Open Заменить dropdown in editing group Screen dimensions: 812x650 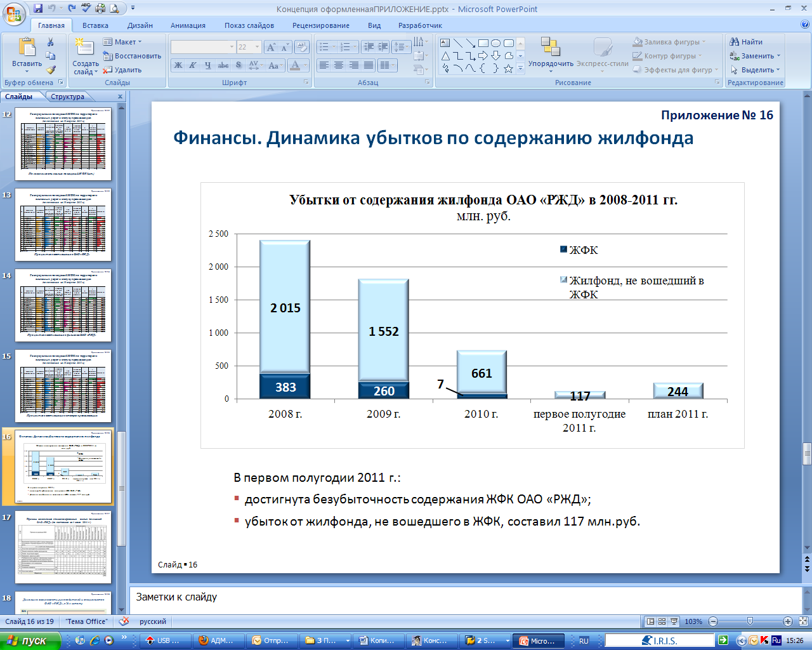pos(755,56)
